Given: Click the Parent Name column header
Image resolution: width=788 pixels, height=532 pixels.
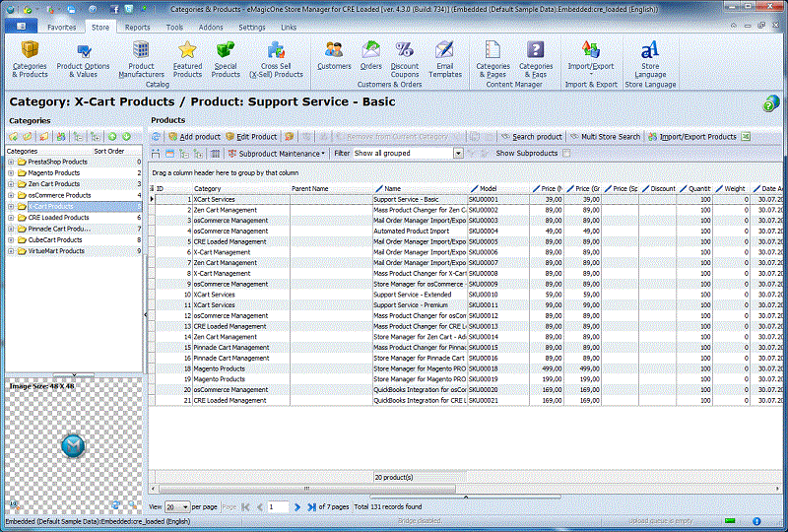Looking at the screenshot, I should click(x=331, y=188).
